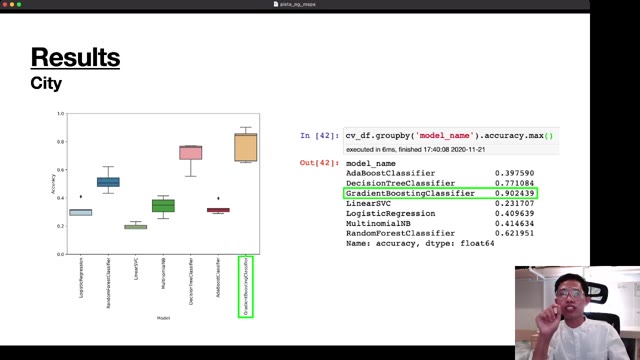Click the executed in 6ms timestamp line
The height and width of the screenshot is (360, 640).
point(416,150)
